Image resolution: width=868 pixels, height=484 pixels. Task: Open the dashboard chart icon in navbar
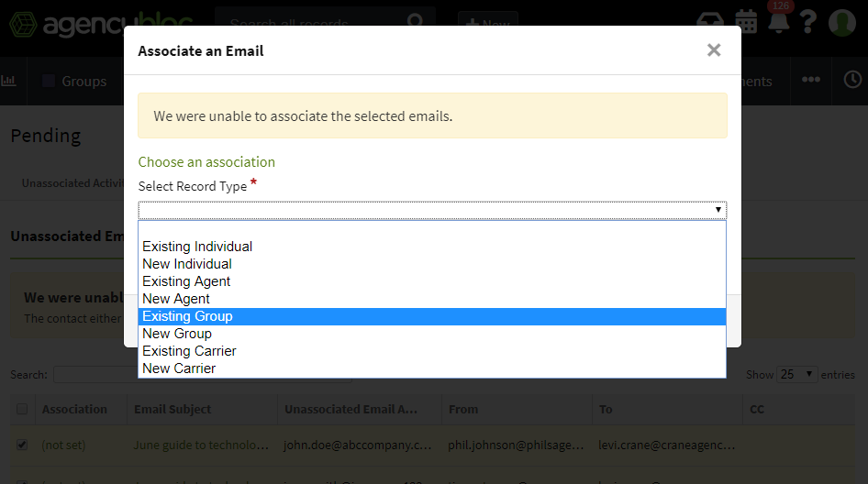pos(8,81)
